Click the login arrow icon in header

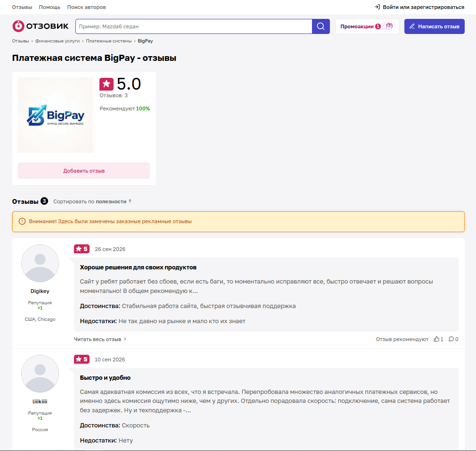tap(377, 7)
